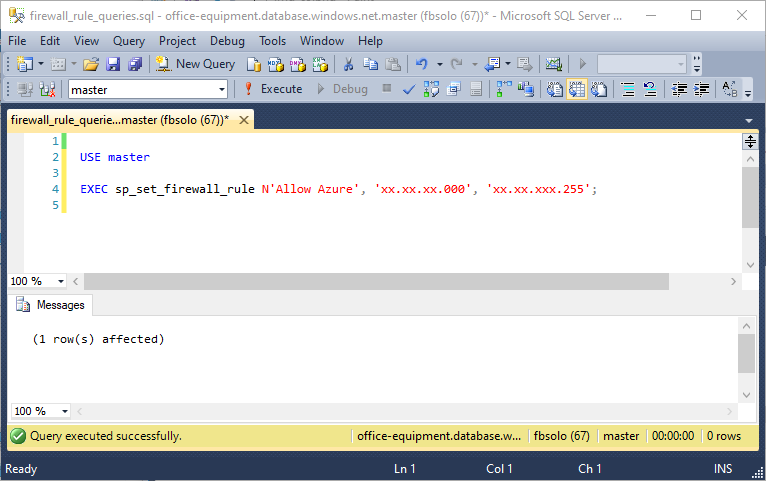Image resolution: width=766 pixels, height=481 pixels.
Task: Click the Save All icon
Action: [x=135, y=64]
